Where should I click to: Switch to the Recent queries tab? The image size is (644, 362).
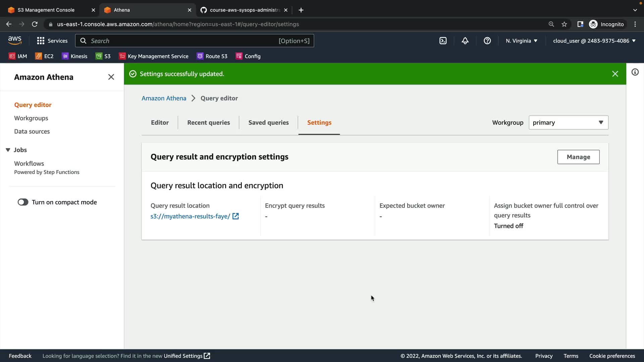pyautogui.click(x=208, y=122)
